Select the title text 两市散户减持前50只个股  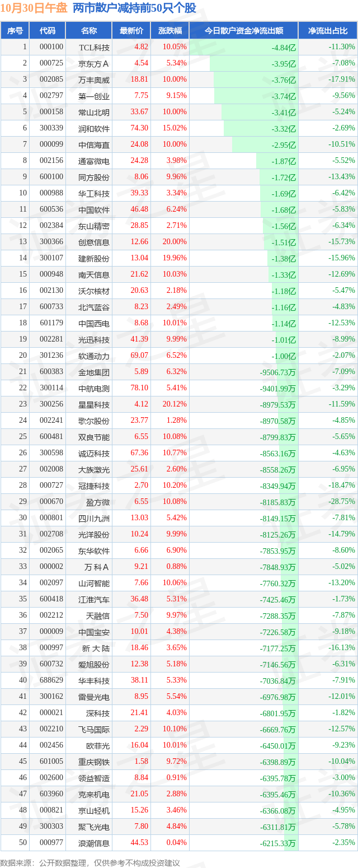pyautogui.click(x=134, y=8)
